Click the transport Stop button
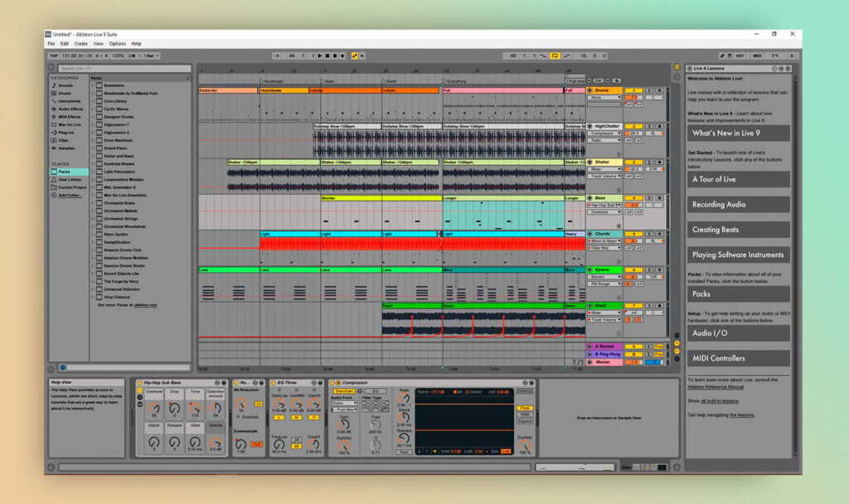 (x=327, y=56)
